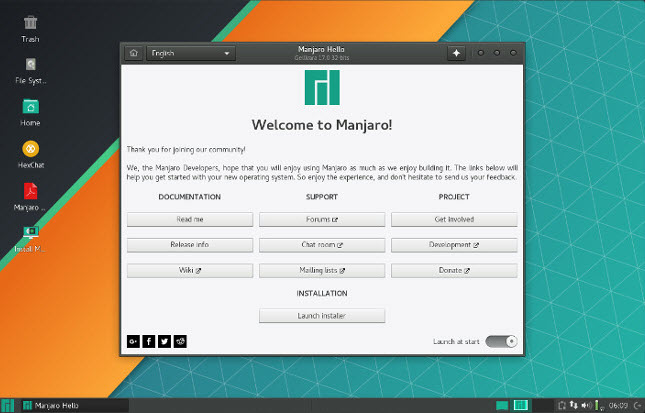This screenshot has width=645, height=413.
Task: Click the INSTALLATION heading
Action: [322, 293]
